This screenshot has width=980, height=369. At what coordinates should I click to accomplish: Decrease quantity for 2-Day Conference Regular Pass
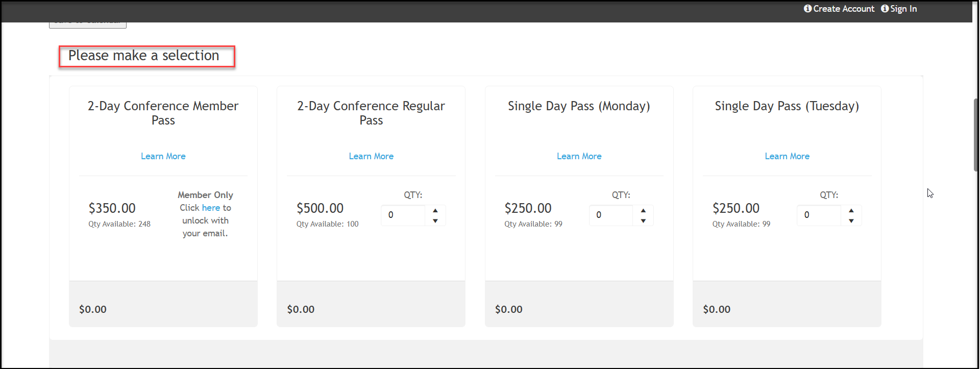pyautogui.click(x=435, y=221)
